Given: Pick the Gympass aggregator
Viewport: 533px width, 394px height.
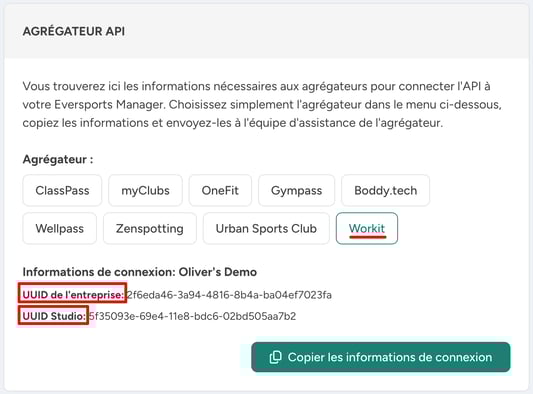Looking at the screenshot, I should (x=296, y=190).
